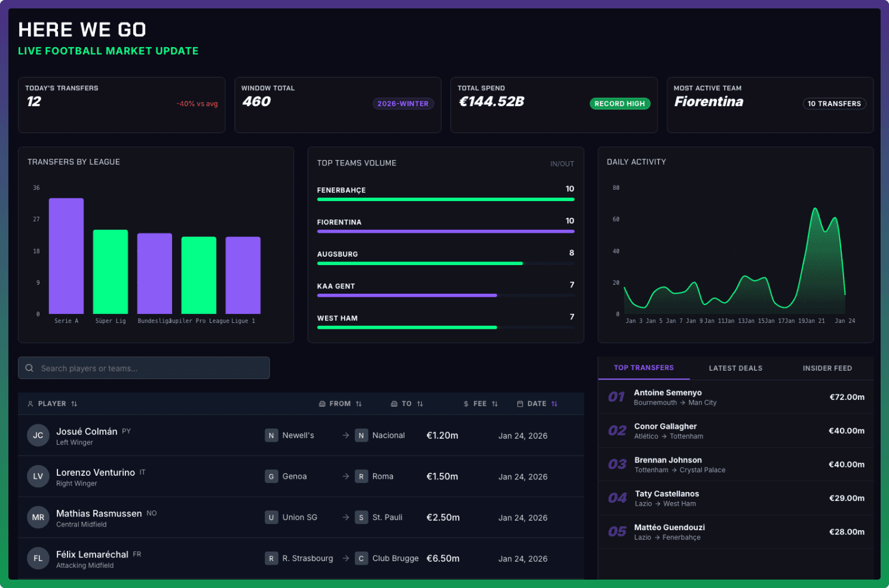Click the Fiorentina most active team name
This screenshot has width=889, height=588.
coord(709,102)
